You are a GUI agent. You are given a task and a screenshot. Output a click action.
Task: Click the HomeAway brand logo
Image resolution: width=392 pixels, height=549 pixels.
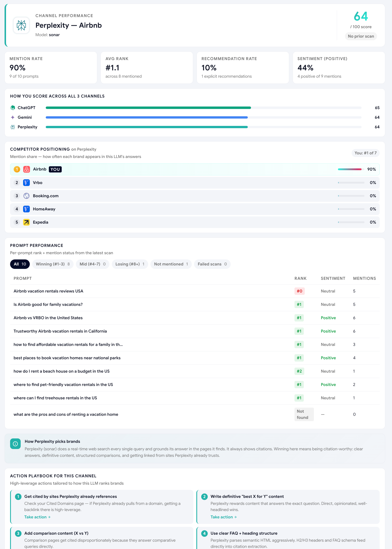pyautogui.click(x=27, y=209)
